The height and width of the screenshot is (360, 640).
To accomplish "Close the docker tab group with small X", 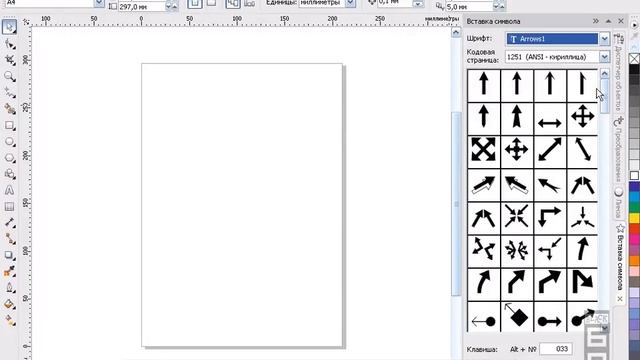I will point(620,299).
